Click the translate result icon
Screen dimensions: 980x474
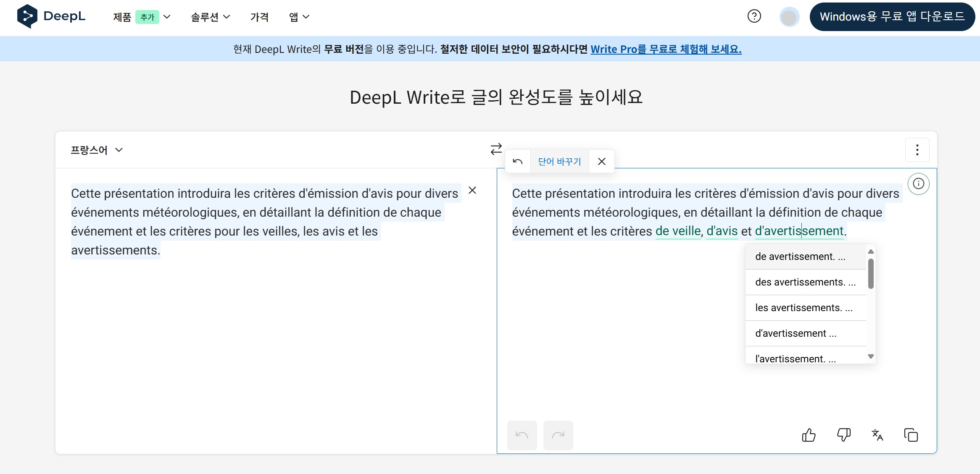point(877,435)
